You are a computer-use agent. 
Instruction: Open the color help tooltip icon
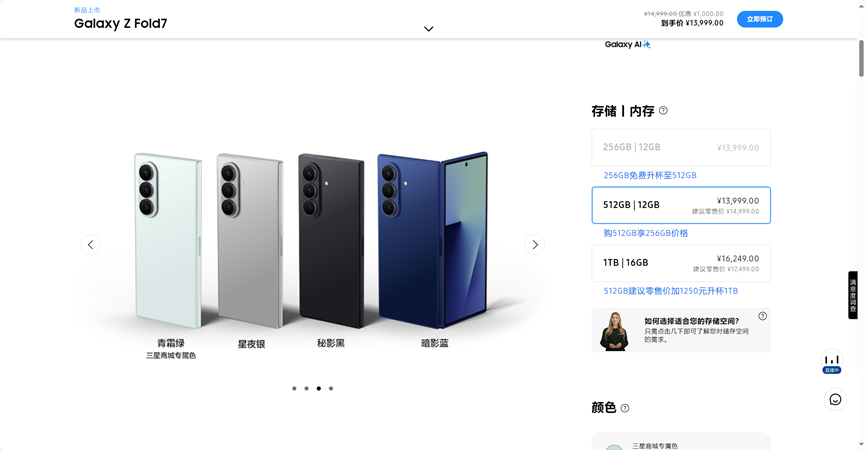pyautogui.click(x=624, y=408)
